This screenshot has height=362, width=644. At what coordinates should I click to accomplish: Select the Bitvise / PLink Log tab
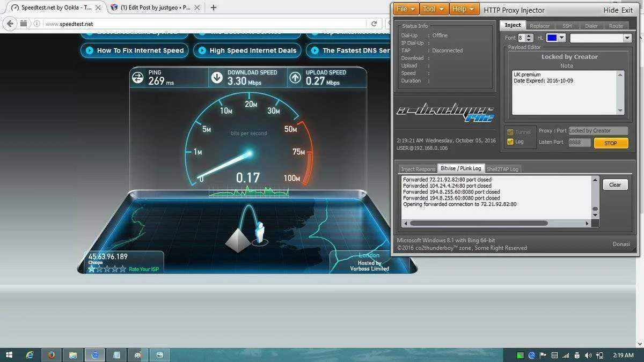pyautogui.click(x=461, y=168)
